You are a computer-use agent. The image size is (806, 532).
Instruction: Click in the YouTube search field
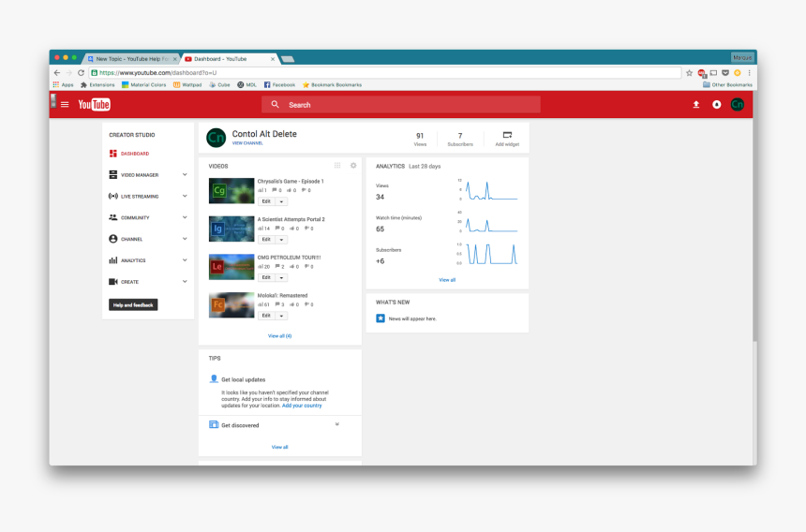coord(412,105)
